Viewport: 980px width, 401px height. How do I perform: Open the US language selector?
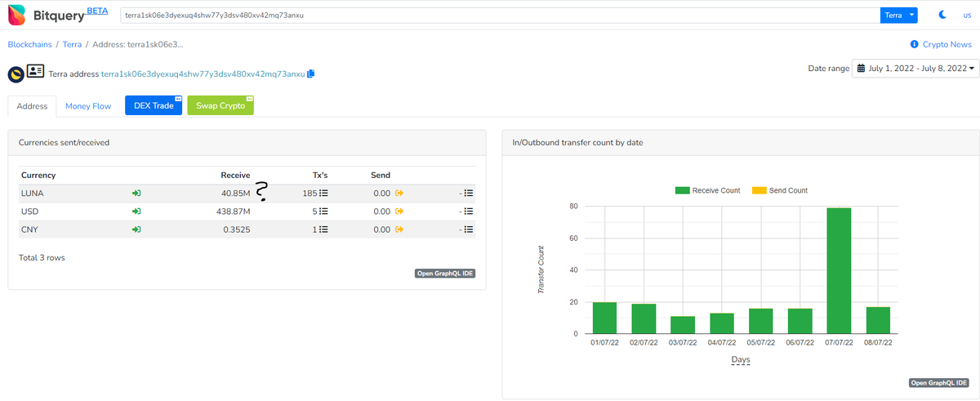tap(967, 16)
